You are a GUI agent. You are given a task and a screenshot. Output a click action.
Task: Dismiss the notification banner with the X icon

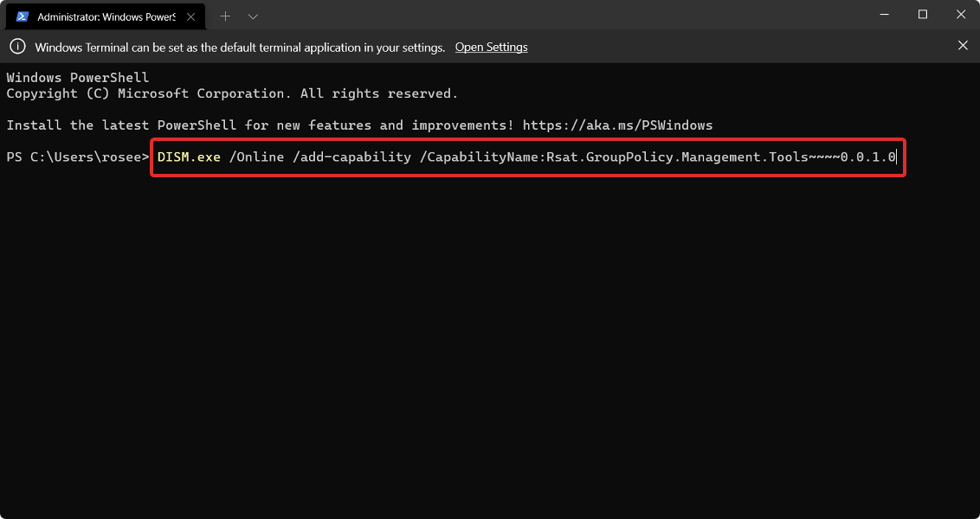[963, 46]
